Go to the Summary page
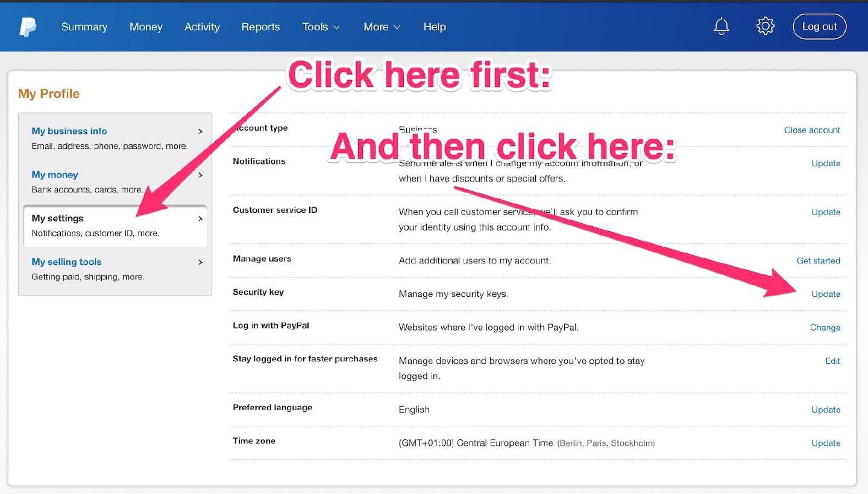The image size is (868, 494). 84,27
